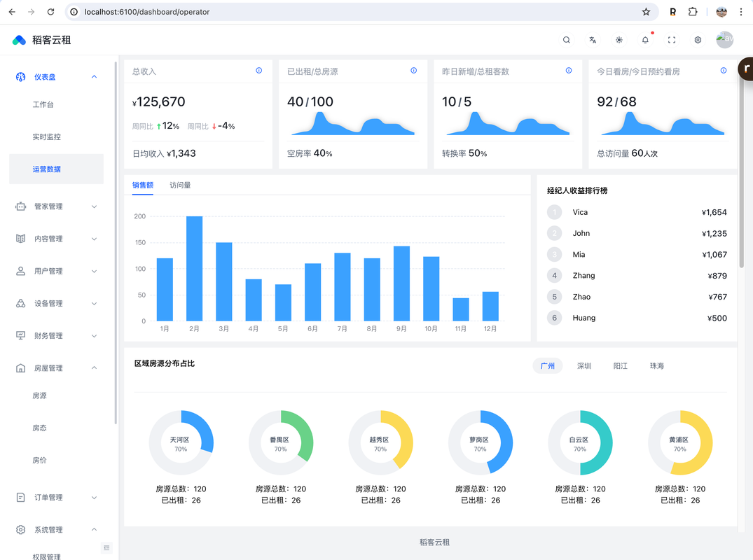This screenshot has width=753, height=560.
Task: Switch to the 访问量 tab
Action: pyautogui.click(x=180, y=185)
